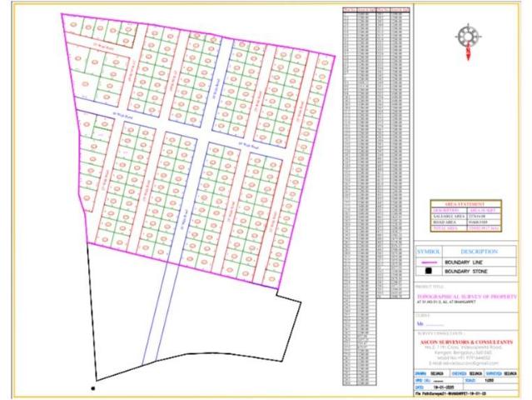This screenshot has height=400, width=532.
Task: Click the black boundary stone legend symbol
Action: pos(429,271)
